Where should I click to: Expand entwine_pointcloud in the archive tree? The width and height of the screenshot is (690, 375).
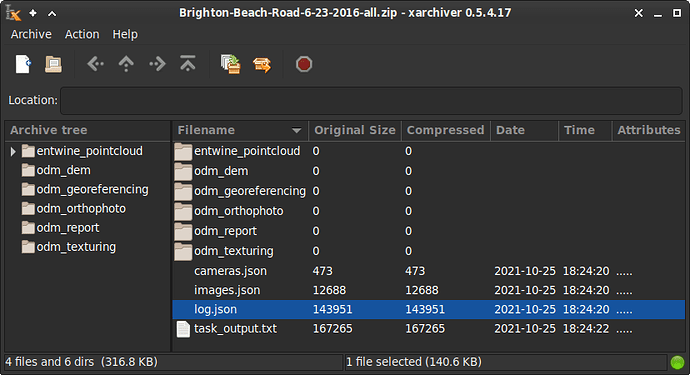tap(13, 152)
